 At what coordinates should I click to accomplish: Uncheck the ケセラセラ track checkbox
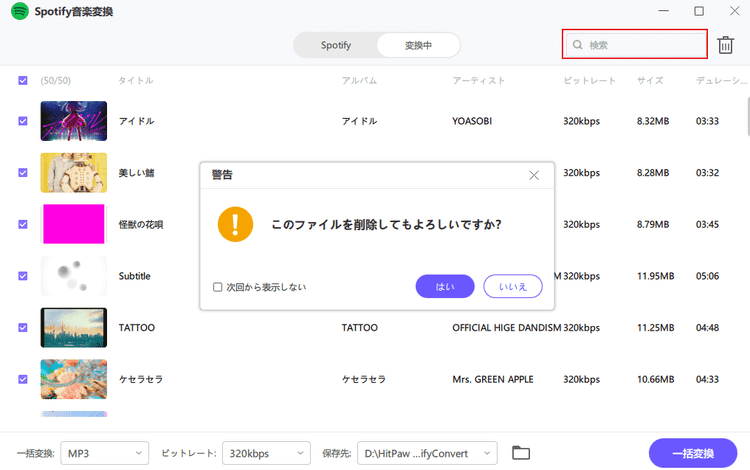pyautogui.click(x=22, y=379)
